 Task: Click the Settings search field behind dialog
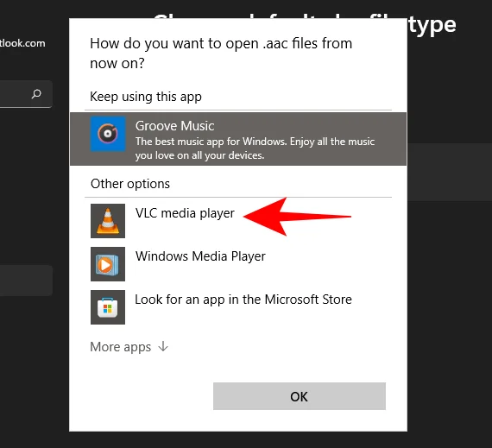(26, 94)
